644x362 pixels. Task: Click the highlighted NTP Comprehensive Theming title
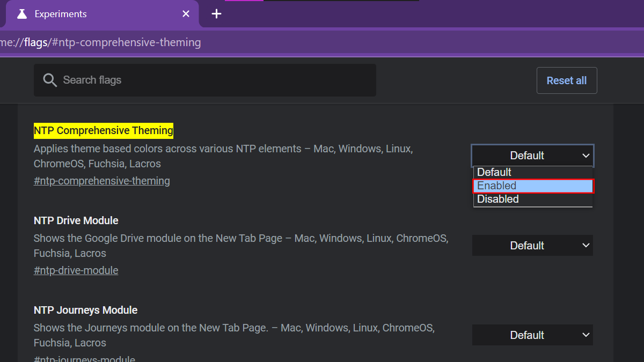pyautogui.click(x=104, y=130)
